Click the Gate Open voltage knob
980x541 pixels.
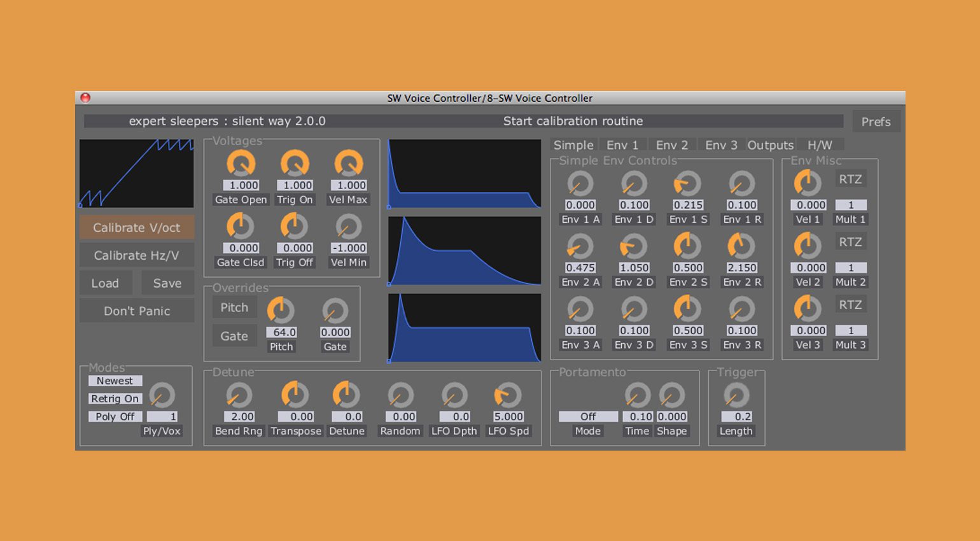pos(241,164)
